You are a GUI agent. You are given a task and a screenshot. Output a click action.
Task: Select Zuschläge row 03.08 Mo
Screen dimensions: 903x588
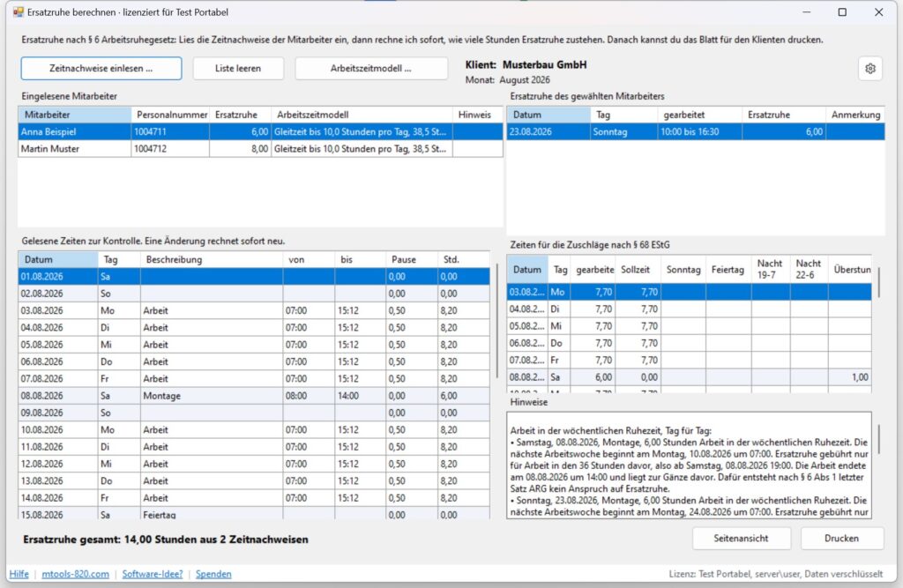point(689,292)
